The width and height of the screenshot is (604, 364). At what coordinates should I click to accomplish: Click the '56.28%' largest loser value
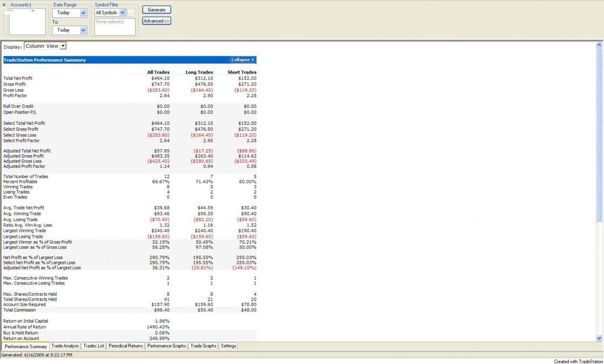[161, 247]
